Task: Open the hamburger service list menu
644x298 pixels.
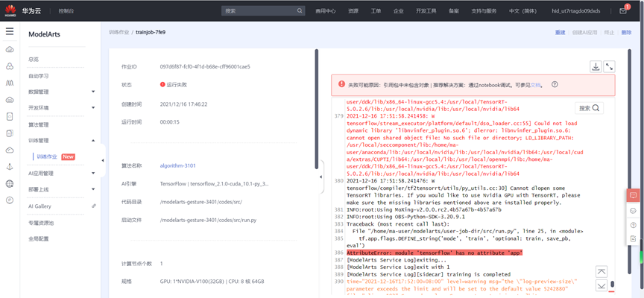Action: click(x=10, y=31)
